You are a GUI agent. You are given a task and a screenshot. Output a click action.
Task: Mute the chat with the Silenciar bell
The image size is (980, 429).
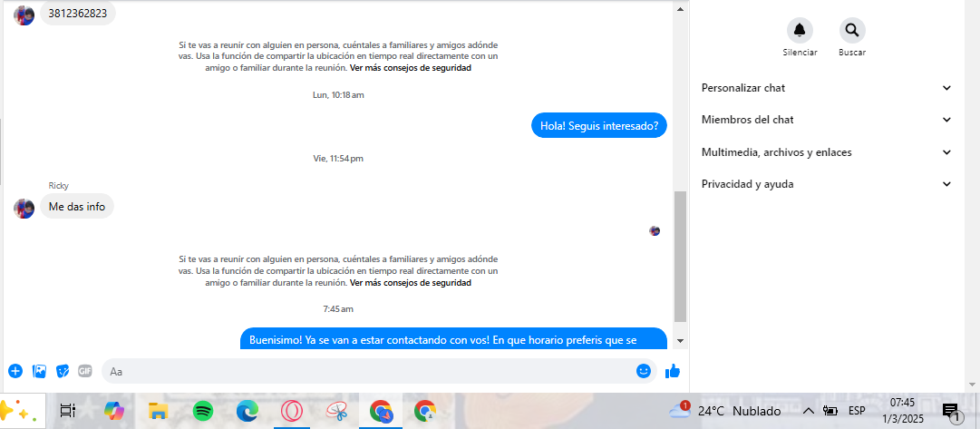pos(800,31)
